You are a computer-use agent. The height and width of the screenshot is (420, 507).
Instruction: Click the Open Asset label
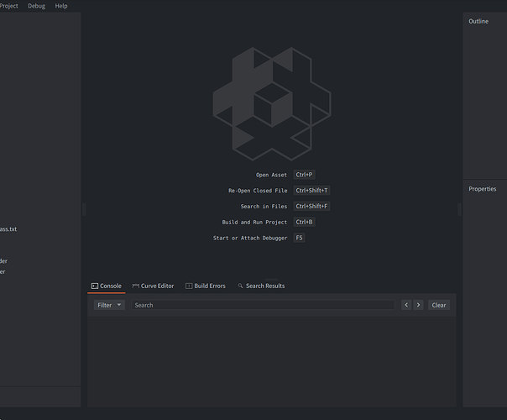[271, 175]
